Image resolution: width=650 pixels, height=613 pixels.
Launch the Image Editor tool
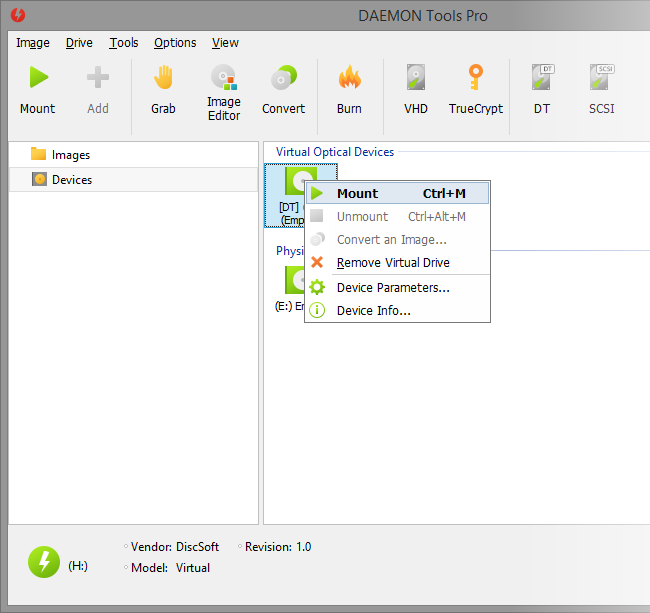tap(224, 78)
